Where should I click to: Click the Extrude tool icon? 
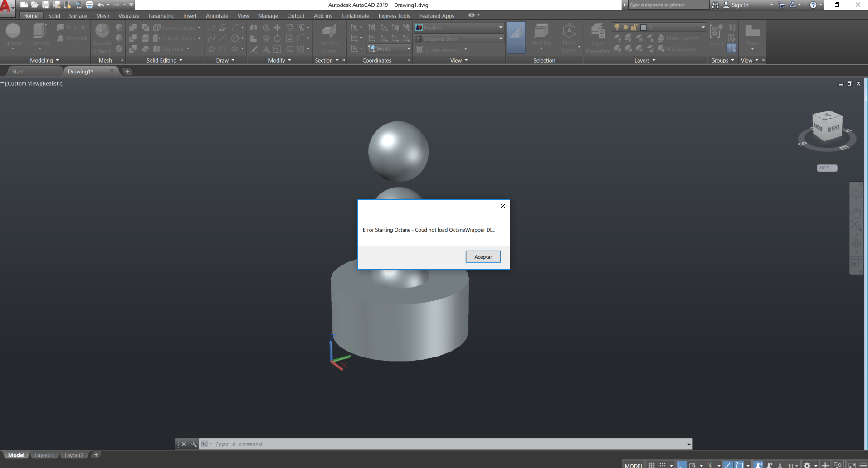pos(40,31)
